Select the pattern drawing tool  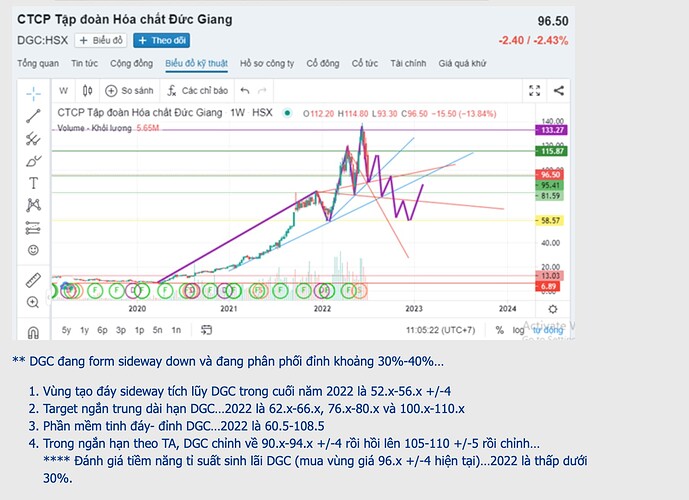click(x=33, y=205)
